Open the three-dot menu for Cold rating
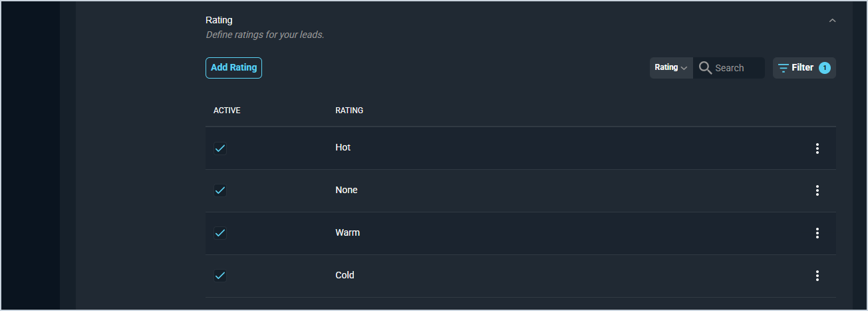This screenshot has width=868, height=311. pyautogui.click(x=817, y=276)
